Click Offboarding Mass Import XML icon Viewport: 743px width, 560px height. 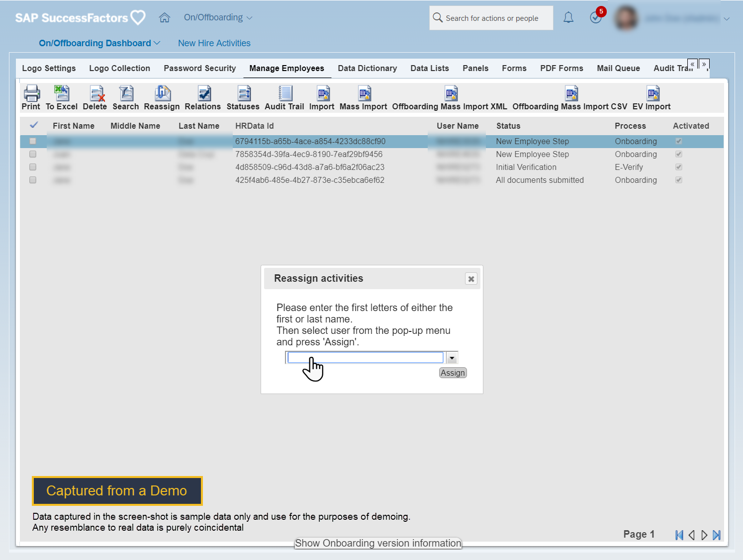(x=451, y=93)
